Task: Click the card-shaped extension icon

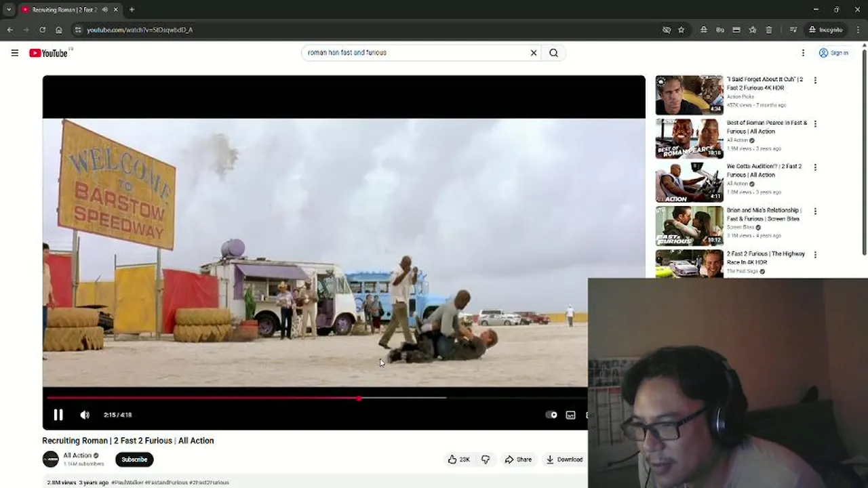Action: point(736,30)
